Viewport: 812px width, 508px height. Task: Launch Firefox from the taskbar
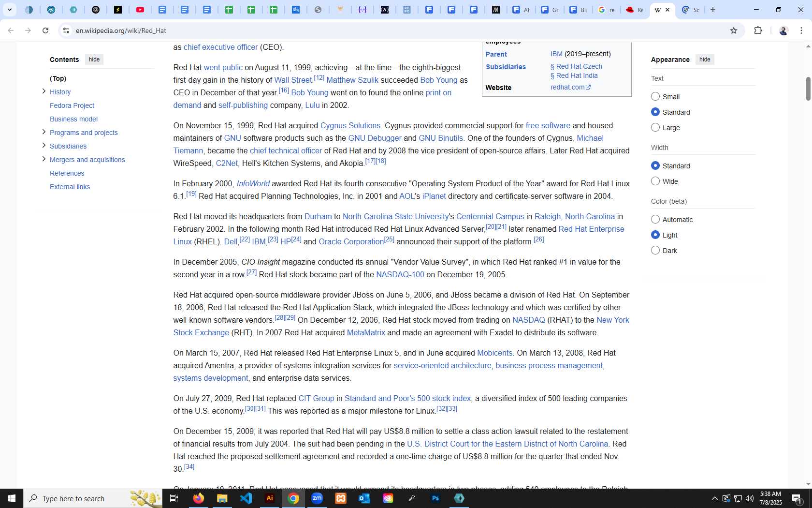(x=199, y=498)
